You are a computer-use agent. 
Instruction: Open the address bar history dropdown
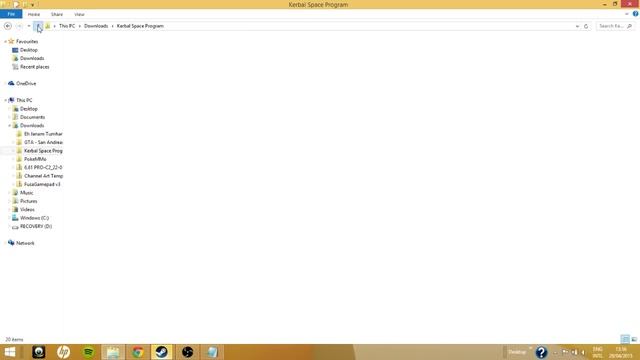[x=577, y=26]
